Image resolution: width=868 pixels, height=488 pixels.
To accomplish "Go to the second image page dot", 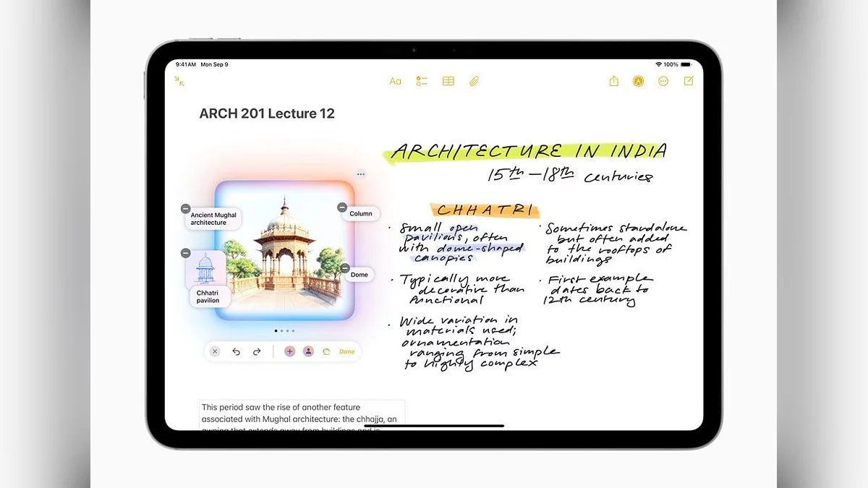I will tap(281, 330).
